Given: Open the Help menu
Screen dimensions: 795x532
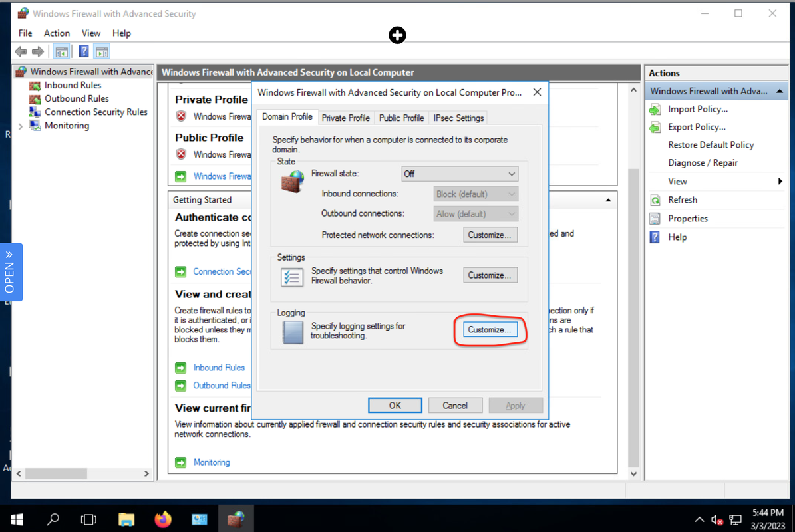Looking at the screenshot, I should pyautogui.click(x=122, y=33).
